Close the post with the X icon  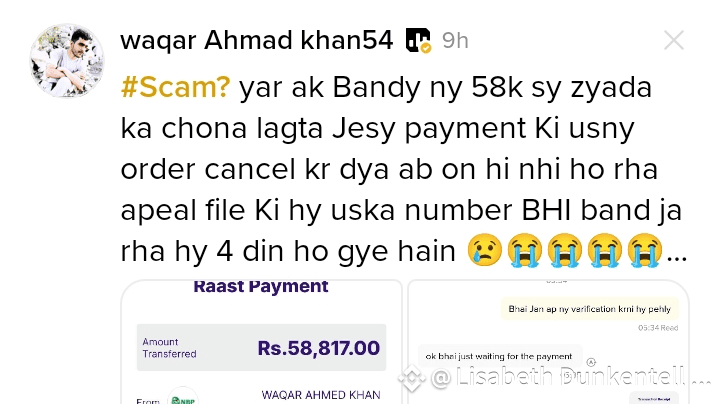674,40
